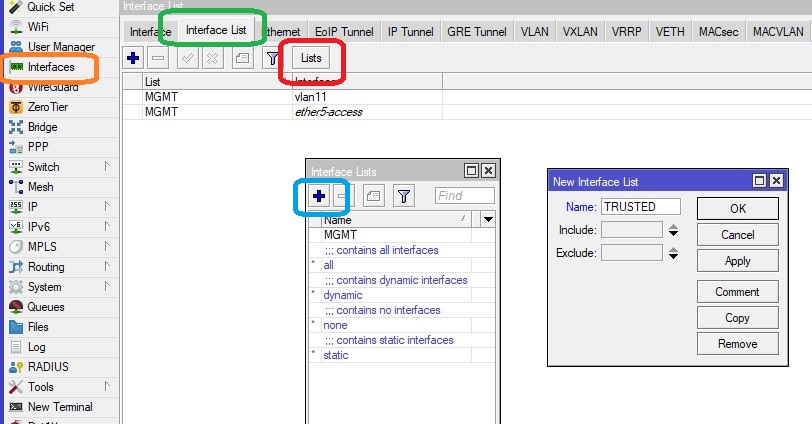The image size is (812, 424).
Task: Switch to the VLAN tab
Action: [534, 32]
